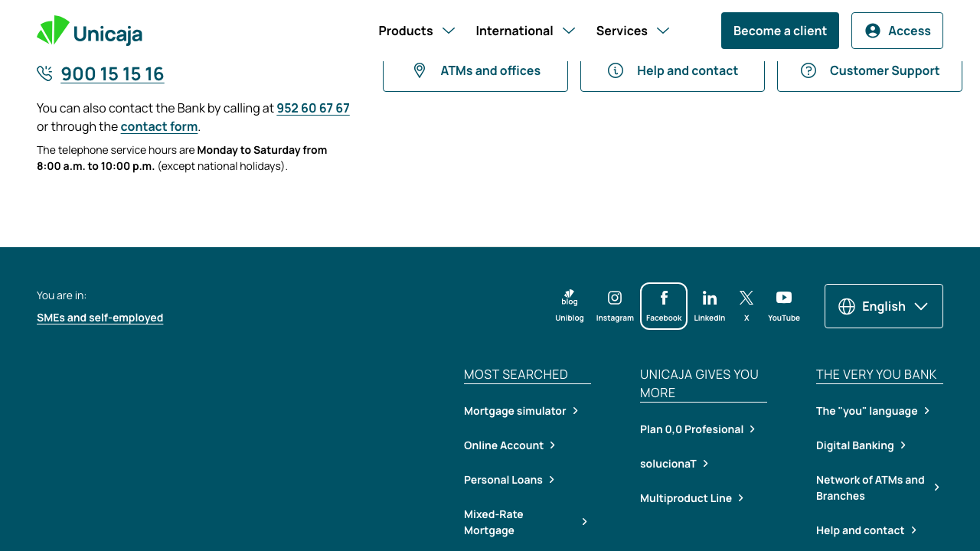Click the Unicaja logo
This screenshot has width=980, height=551.
90,31
